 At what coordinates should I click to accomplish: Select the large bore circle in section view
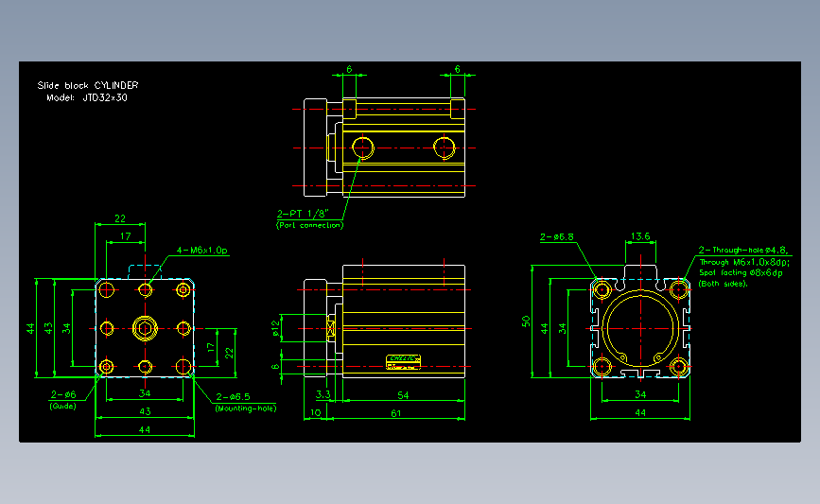point(640,328)
